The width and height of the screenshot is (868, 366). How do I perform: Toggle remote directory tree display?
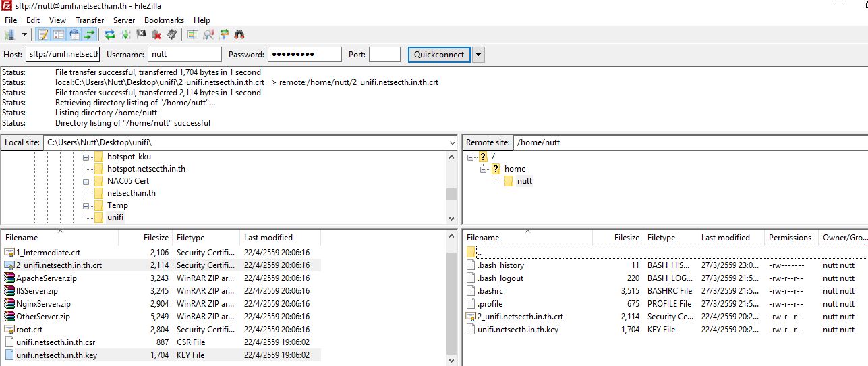[x=74, y=34]
